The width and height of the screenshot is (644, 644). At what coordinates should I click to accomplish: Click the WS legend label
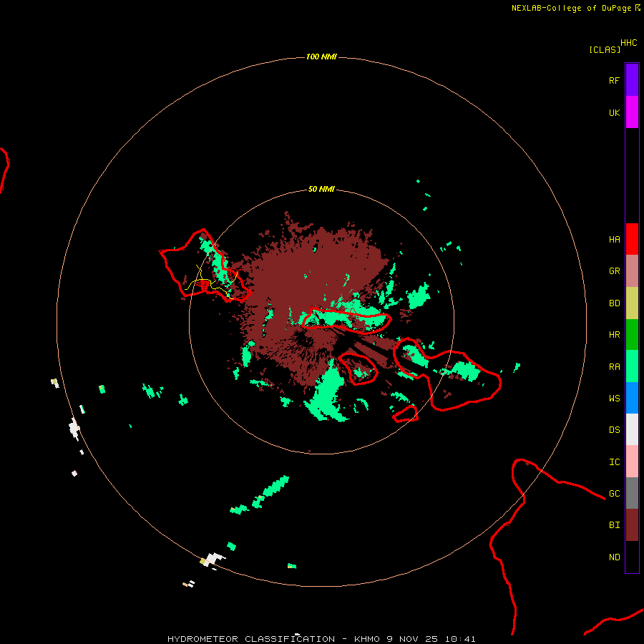614,399
